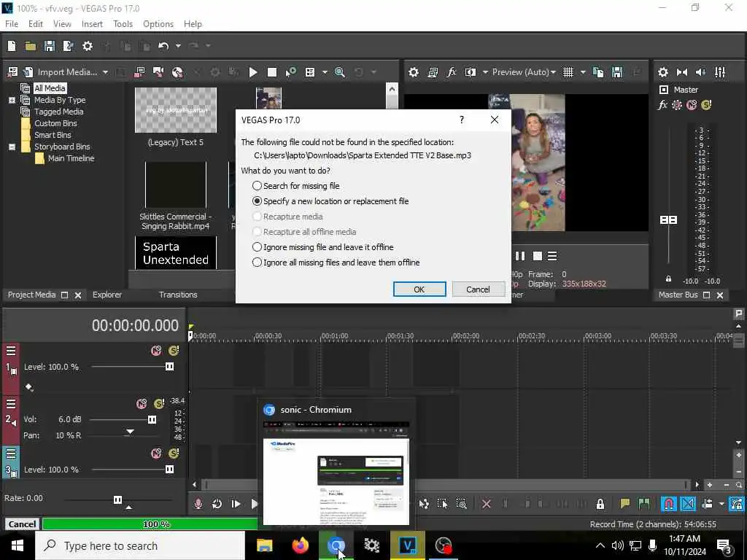Toggle solo on track 1

click(174, 351)
